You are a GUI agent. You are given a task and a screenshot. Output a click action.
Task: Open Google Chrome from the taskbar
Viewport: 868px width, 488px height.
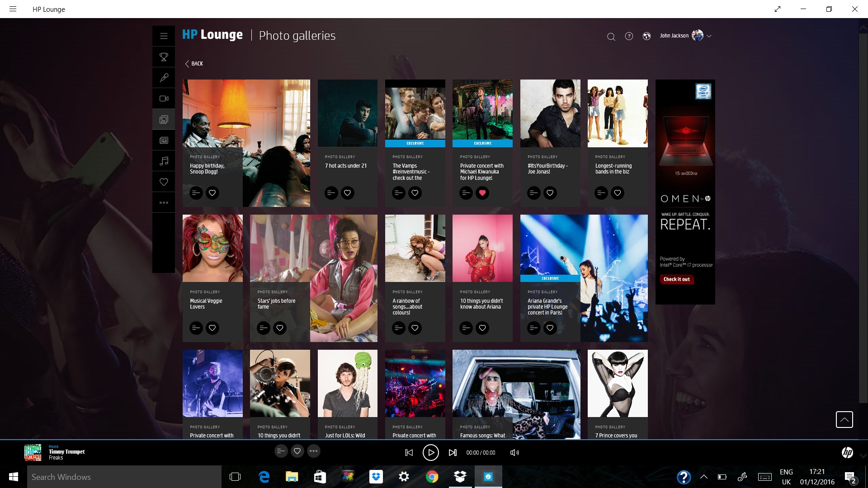[x=432, y=477]
